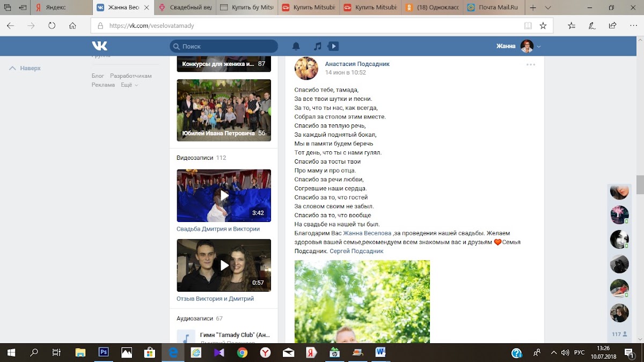Expand the Ещё footer dropdown
Image resolution: width=644 pixels, height=362 pixels.
[x=129, y=85]
